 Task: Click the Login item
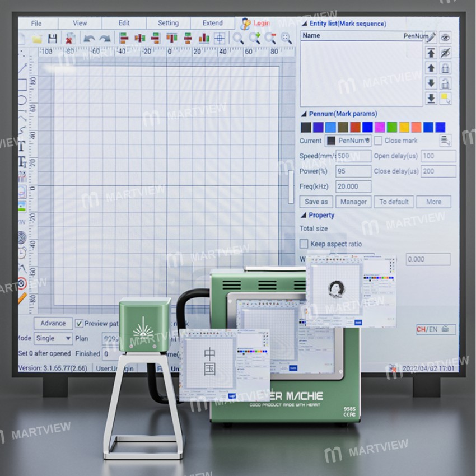(x=255, y=23)
